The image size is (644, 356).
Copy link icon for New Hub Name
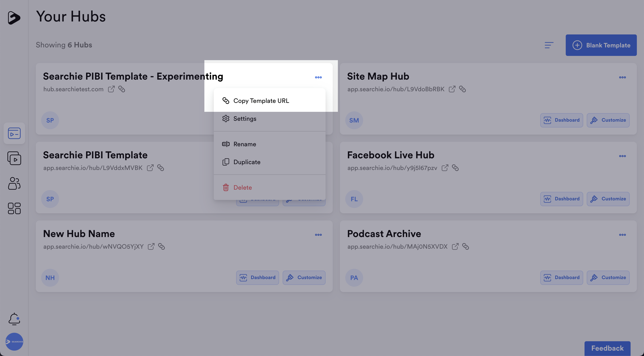(x=161, y=246)
